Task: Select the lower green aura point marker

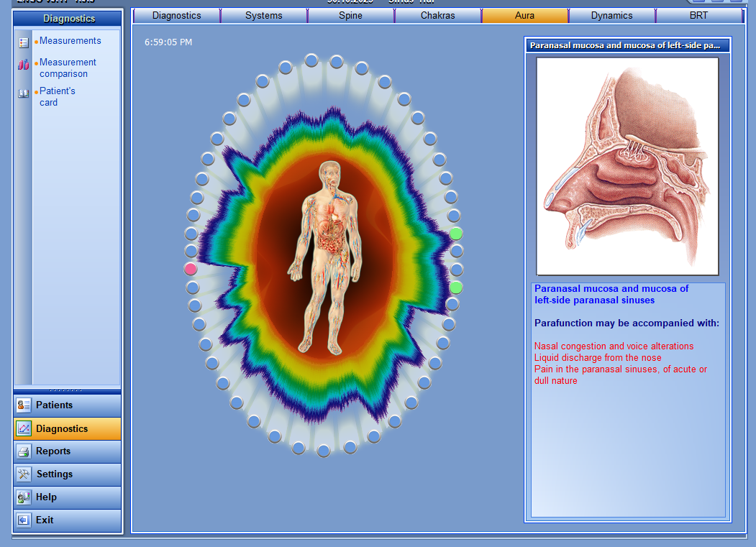Action: pos(455,288)
